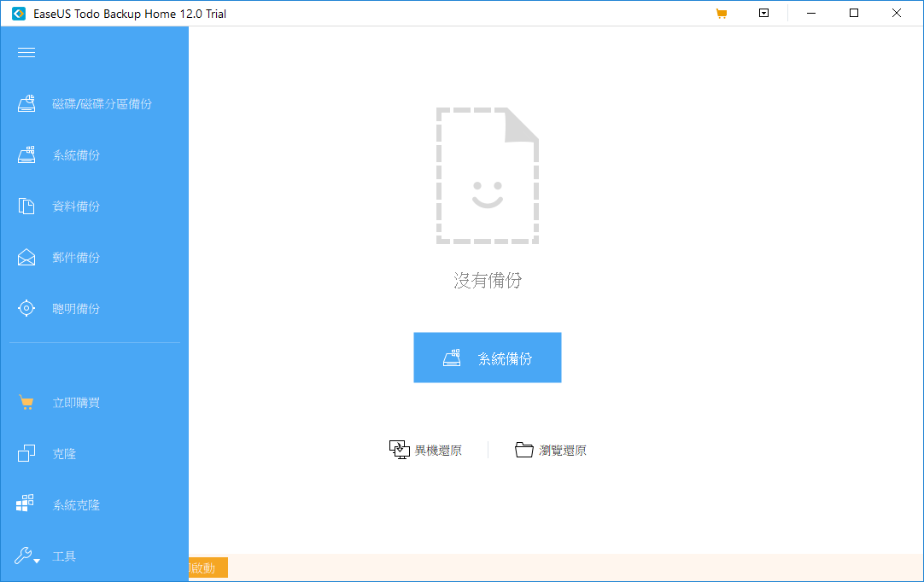Select 系統備份 in the sidebar menu
Screen dimensions: 924x582
coord(76,155)
